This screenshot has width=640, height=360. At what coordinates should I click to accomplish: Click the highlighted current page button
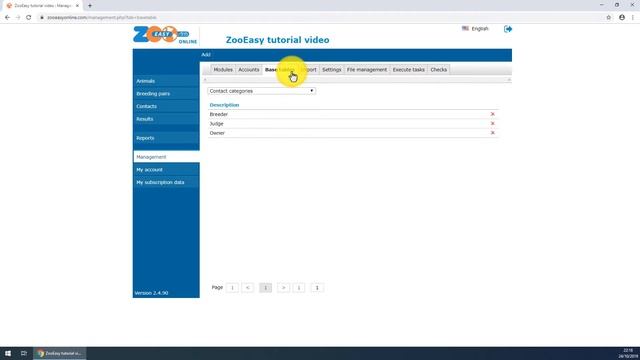pos(265,288)
